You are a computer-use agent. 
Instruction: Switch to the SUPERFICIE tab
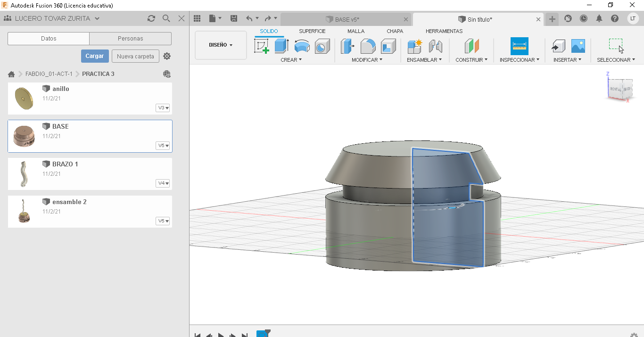[312, 31]
